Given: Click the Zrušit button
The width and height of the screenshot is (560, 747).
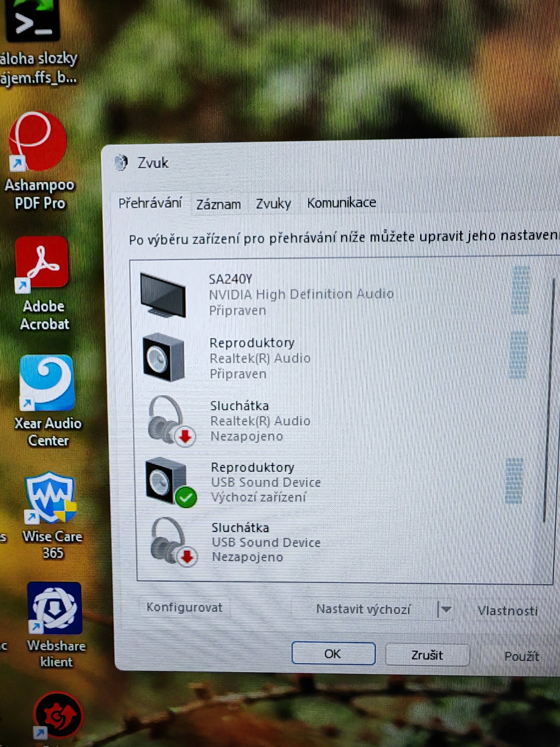Looking at the screenshot, I should click(x=427, y=655).
